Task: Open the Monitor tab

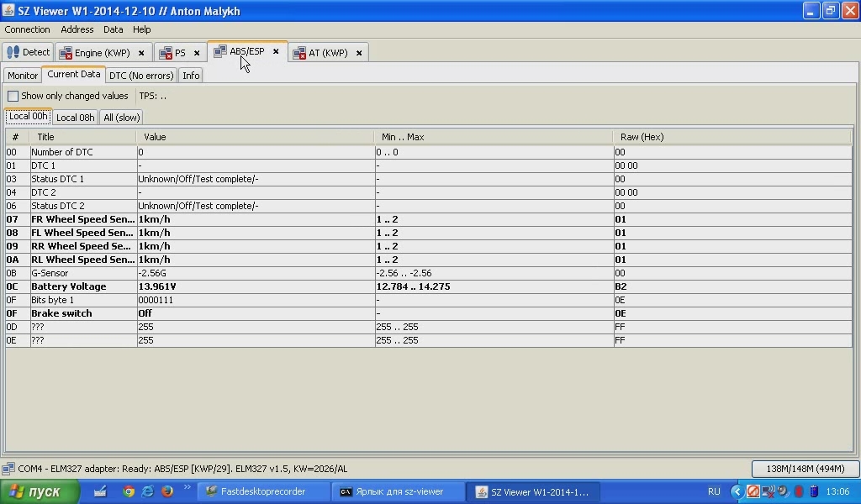Action: (23, 76)
